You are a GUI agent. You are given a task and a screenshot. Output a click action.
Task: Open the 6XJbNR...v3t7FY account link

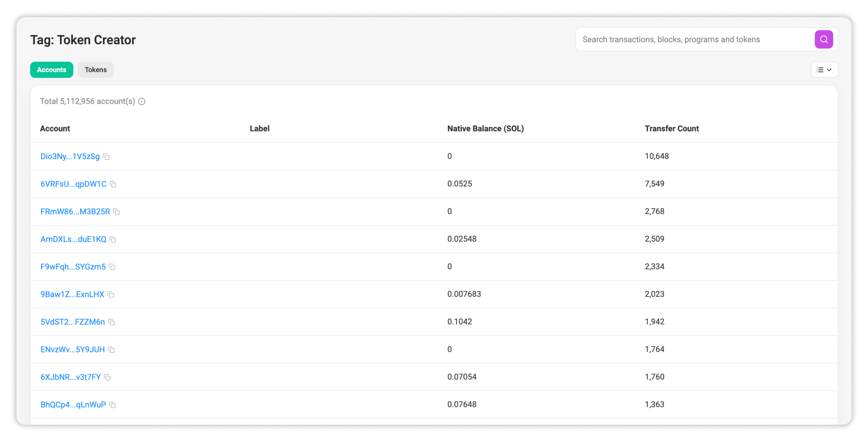[x=70, y=377]
